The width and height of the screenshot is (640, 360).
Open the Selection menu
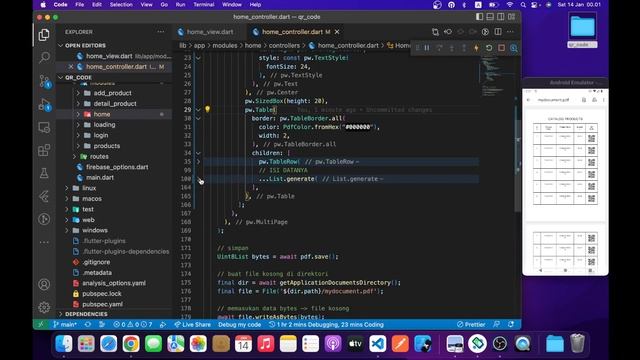[121, 4]
